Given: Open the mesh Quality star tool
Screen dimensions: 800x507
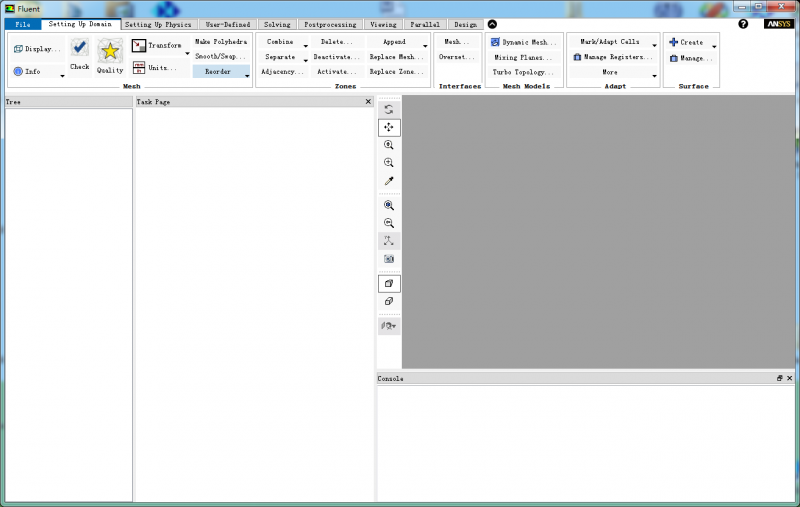Looking at the screenshot, I should click(x=110, y=56).
